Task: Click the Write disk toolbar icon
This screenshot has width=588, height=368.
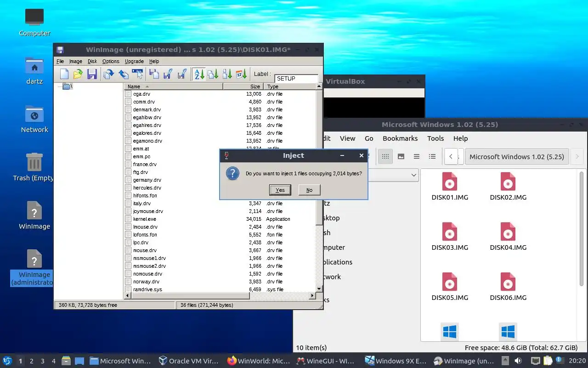Action: click(x=168, y=74)
